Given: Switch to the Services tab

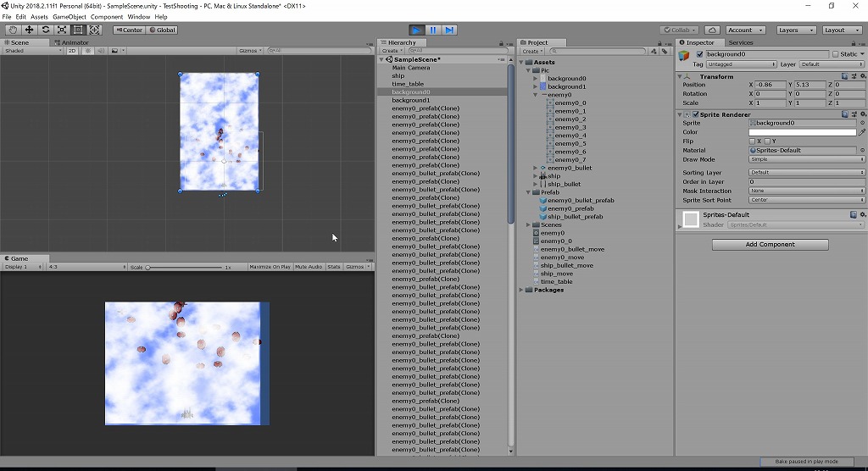Looking at the screenshot, I should tap(740, 42).
